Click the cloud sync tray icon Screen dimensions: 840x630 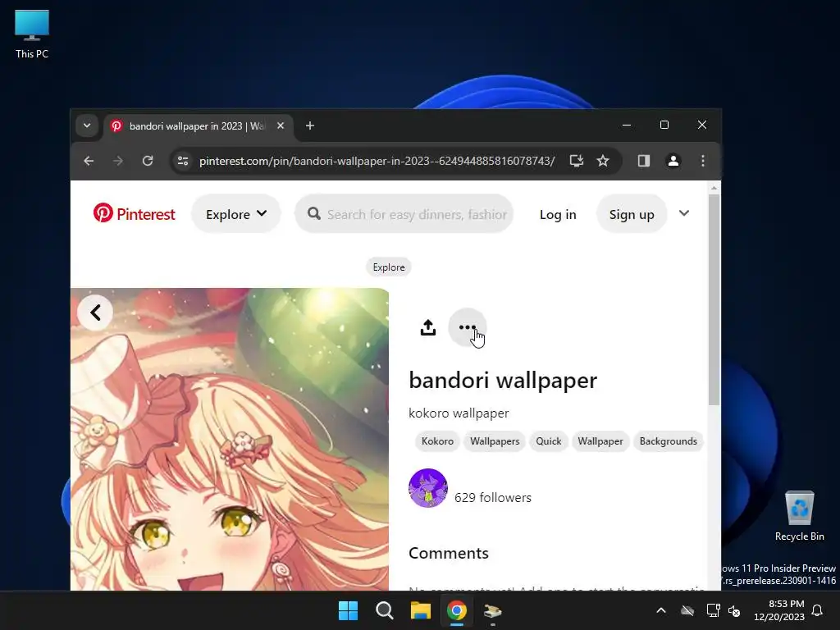[x=687, y=610]
